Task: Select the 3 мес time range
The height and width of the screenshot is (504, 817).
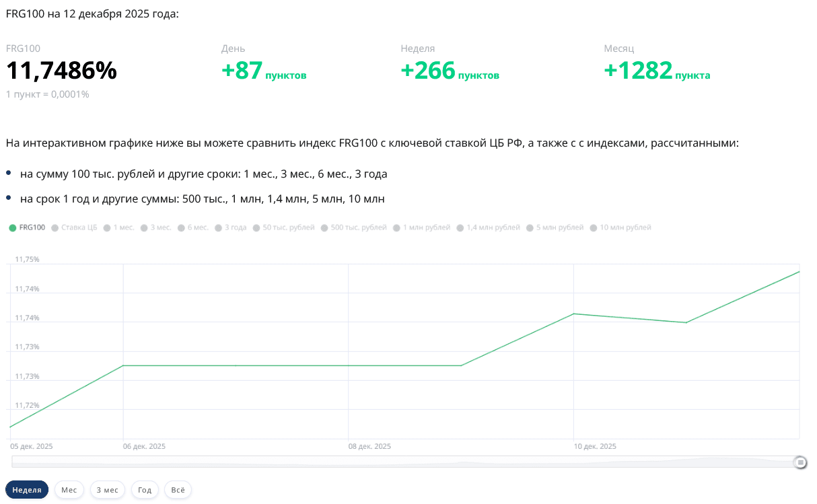Action: [108, 490]
